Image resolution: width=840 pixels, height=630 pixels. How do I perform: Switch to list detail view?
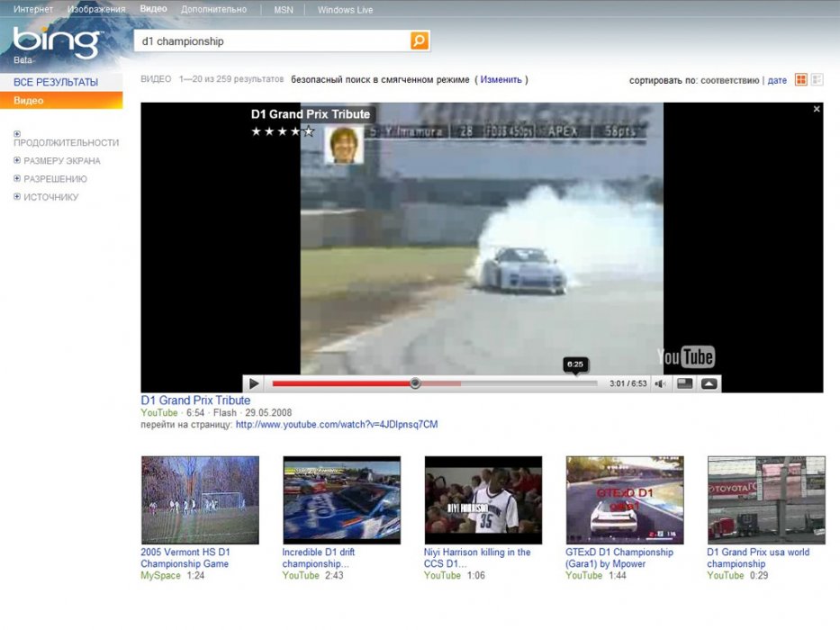pos(817,80)
